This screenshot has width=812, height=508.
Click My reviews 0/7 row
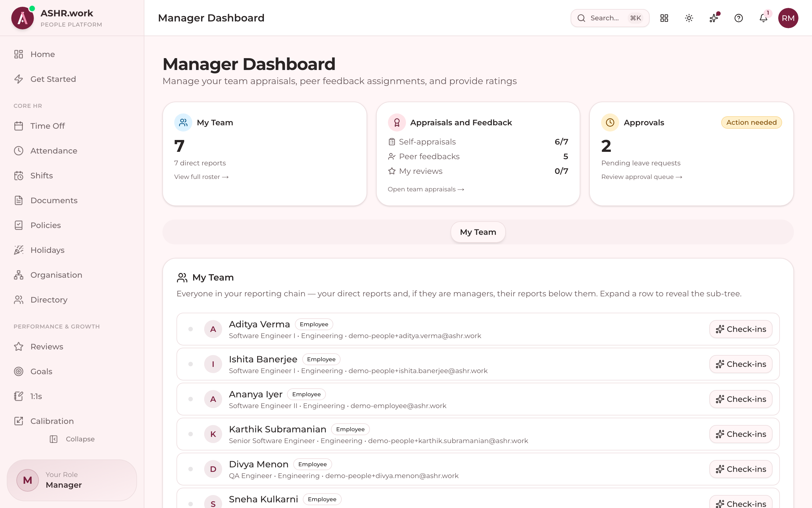coord(478,171)
